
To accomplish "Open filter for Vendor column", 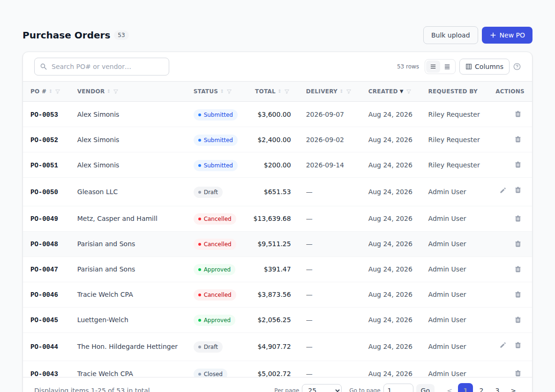I will [x=116, y=91].
